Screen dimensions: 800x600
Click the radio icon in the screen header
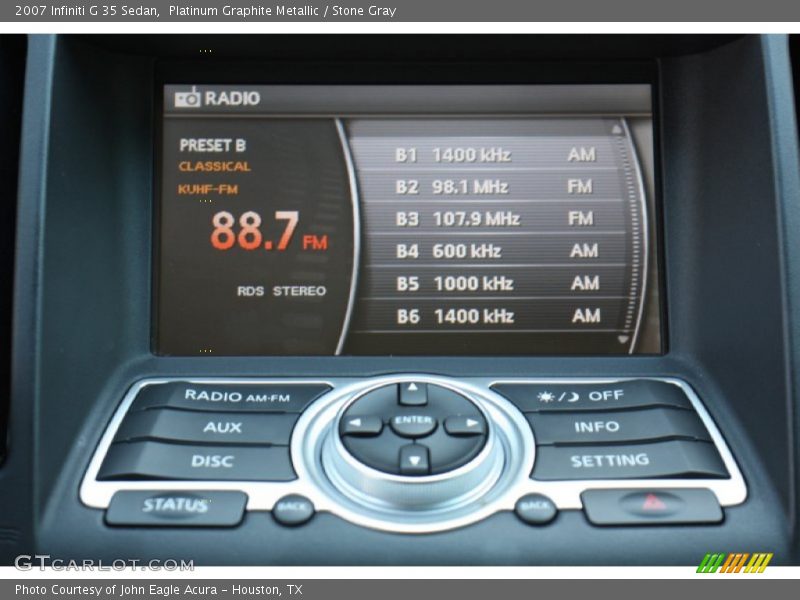tap(187, 98)
